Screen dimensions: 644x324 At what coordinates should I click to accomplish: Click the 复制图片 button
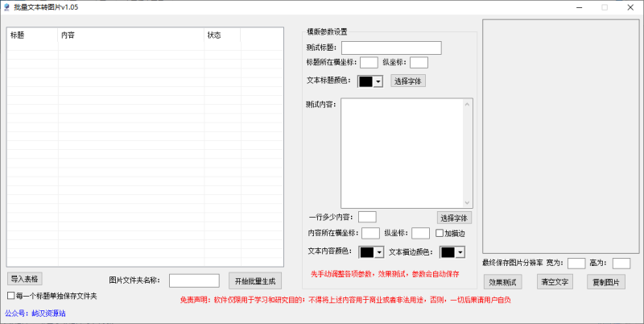(606, 282)
